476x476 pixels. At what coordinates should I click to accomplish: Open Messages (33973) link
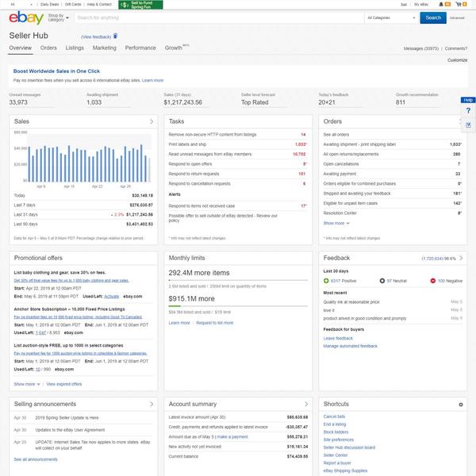[421, 48]
